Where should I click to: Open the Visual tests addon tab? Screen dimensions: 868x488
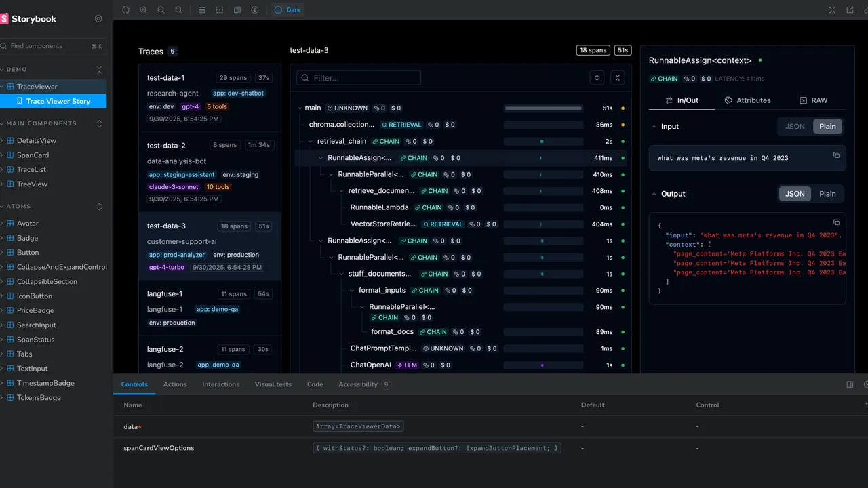(x=273, y=384)
